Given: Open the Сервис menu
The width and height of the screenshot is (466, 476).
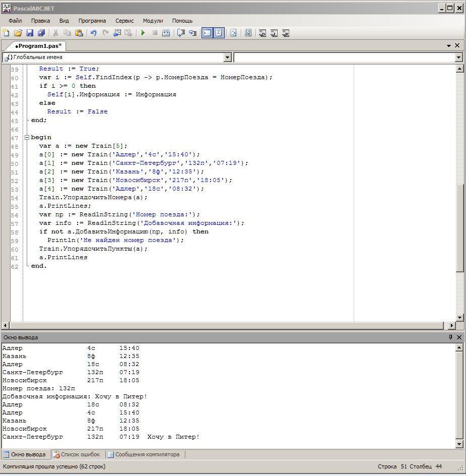Looking at the screenshot, I should pos(124,21).
